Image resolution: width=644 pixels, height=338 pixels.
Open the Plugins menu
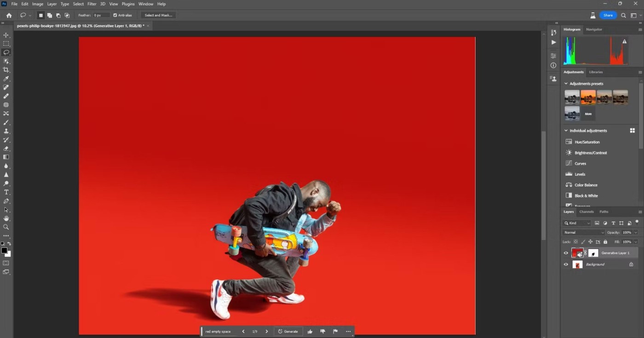coord(128,4)
